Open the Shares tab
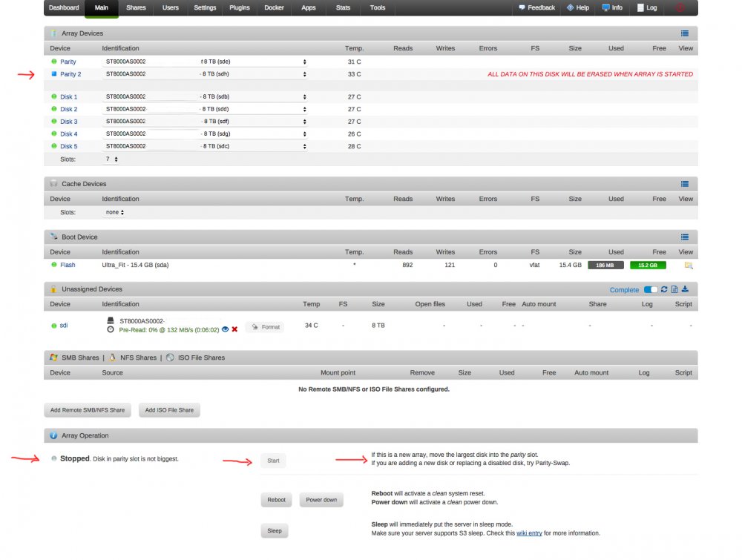This screenshot has width=742, height=560. [x=136, y=7]
